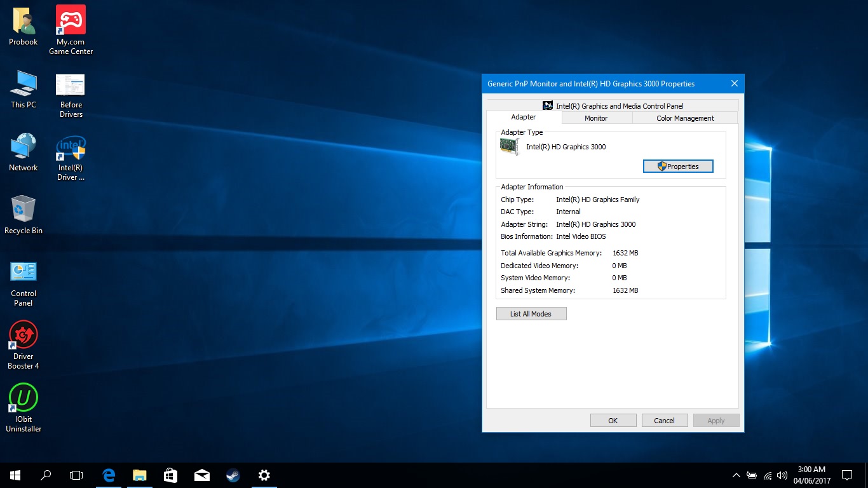868x488 pixels.
Task: Launch Steam from the taskbar
Action: pos(233,475)
